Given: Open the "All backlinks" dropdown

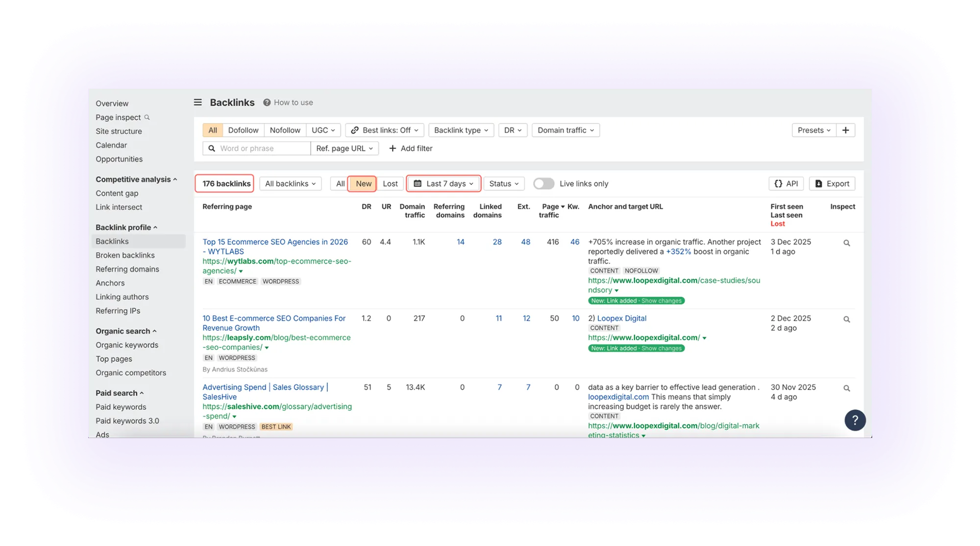Looking at the screenshot, I should click(x=290, y=183).
